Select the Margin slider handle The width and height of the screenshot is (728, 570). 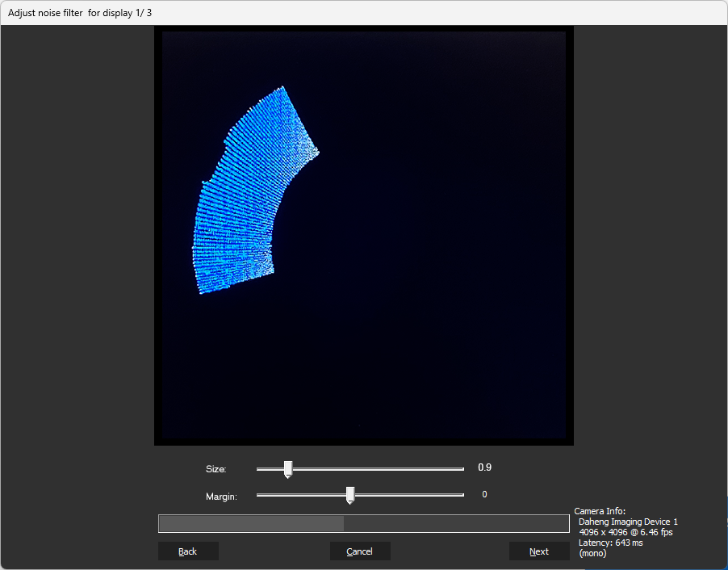pyautogui.click(x=349, y=495)
